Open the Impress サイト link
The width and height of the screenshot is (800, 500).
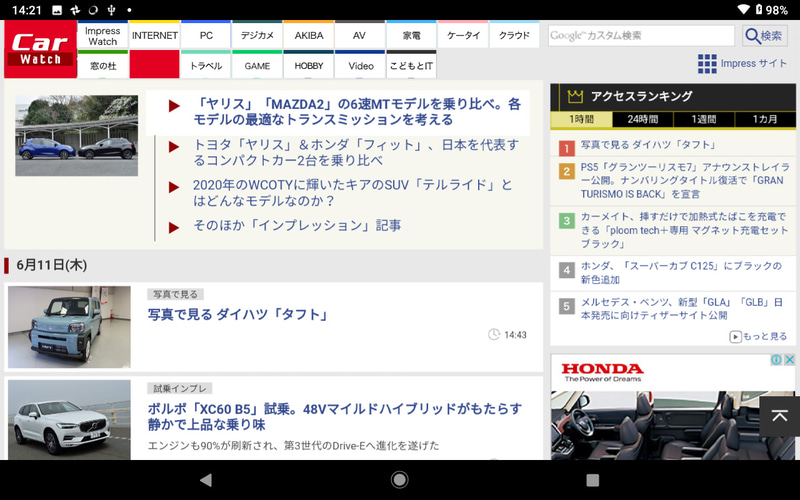(754, 63)
